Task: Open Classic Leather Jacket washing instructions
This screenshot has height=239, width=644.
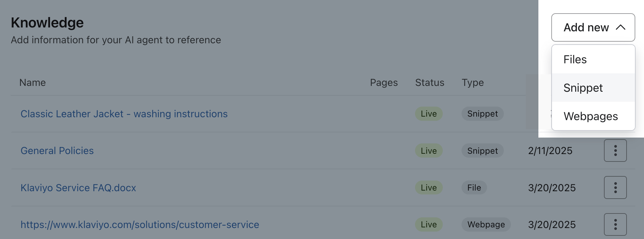Action: coord(124,114)
